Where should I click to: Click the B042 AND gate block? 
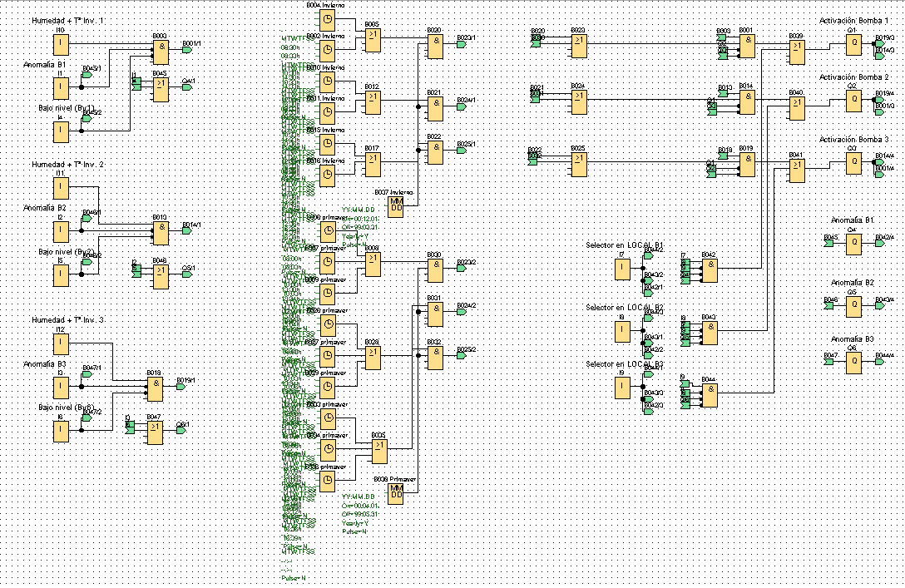[x=710, y=270]
